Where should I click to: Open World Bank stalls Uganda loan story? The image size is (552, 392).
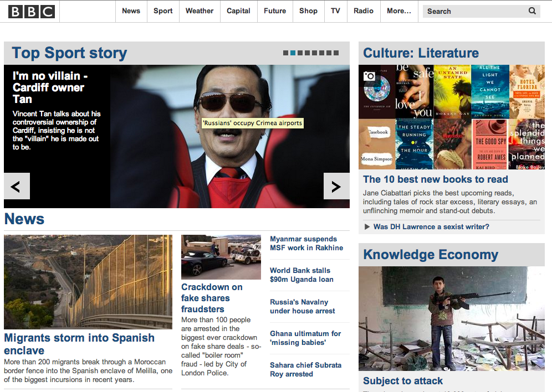coord(301,275)
